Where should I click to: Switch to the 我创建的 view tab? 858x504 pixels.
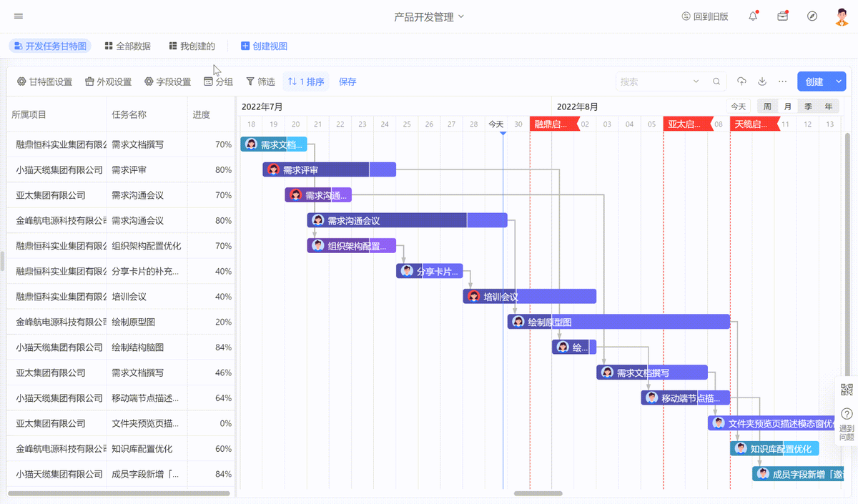coord(192,46)
